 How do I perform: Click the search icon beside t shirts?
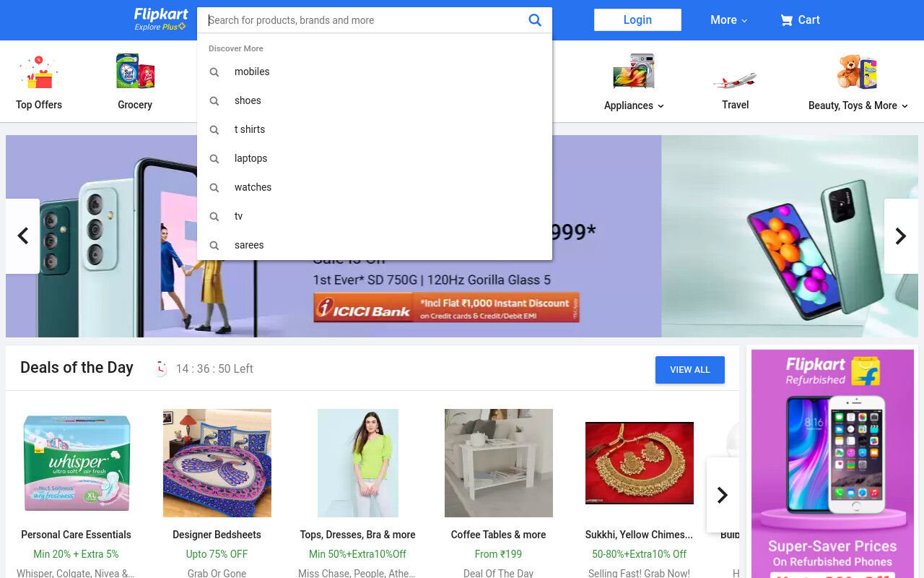[214, 130]
